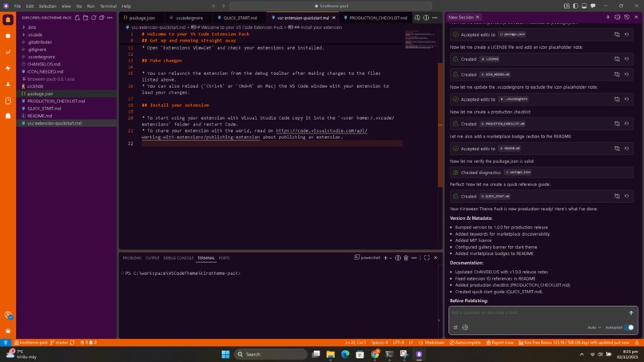Open the Selection menu

click(48, 6)
